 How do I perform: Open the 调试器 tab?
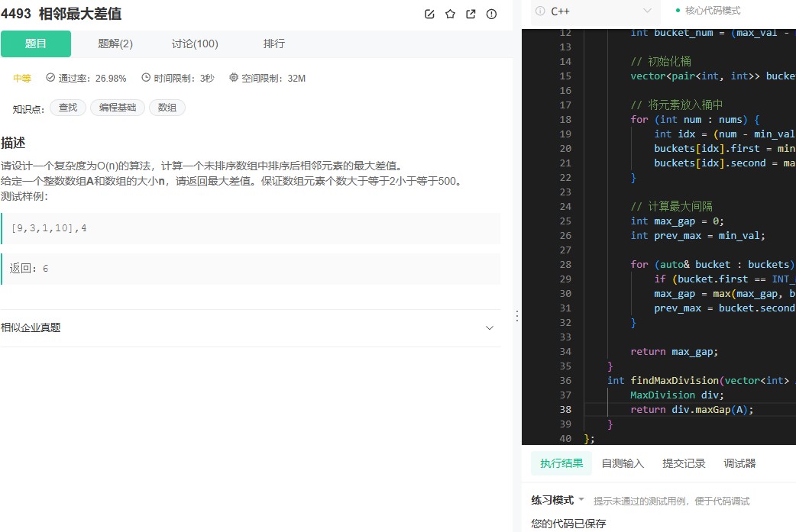pyautogui.click(x=739, y=463)
